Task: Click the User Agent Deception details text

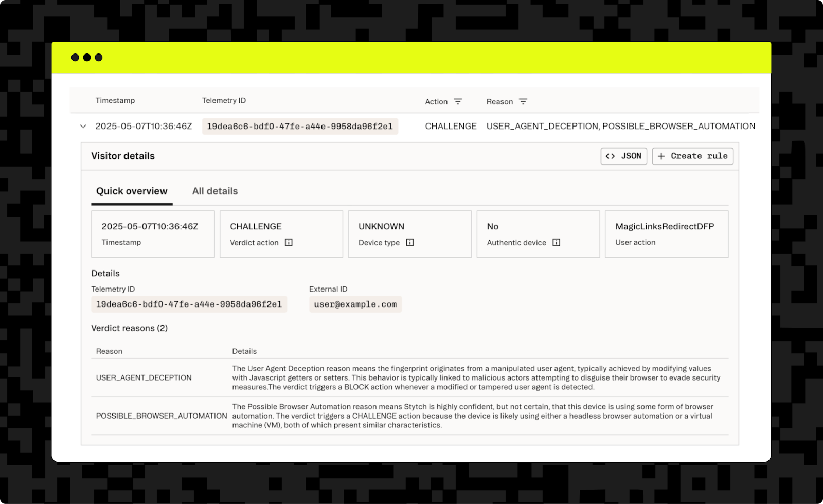Action: [x=476, y=378]
